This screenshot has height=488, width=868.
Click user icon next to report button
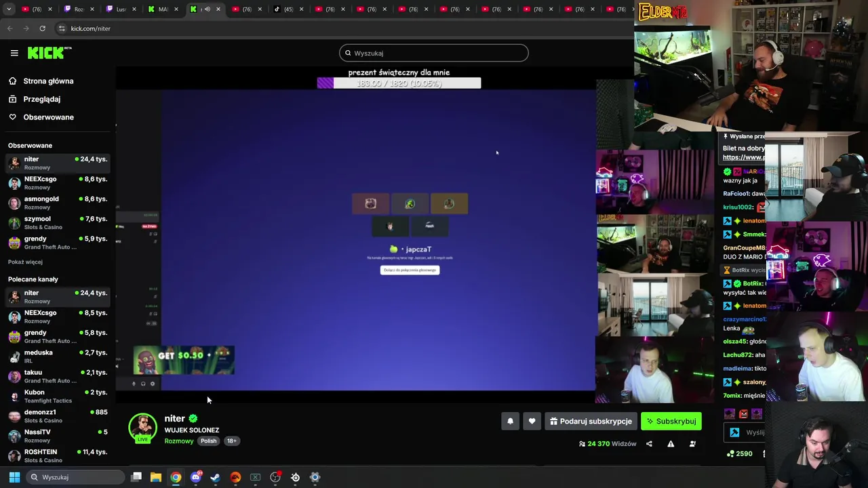[692, 444]
